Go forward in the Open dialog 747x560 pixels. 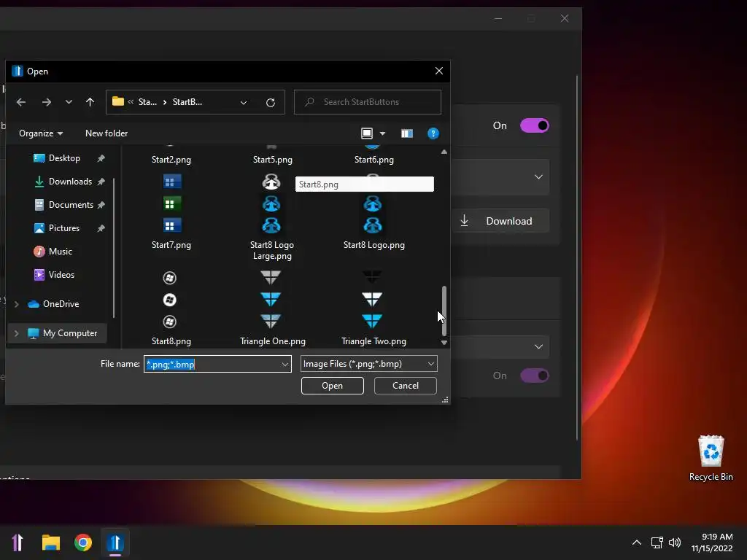46,102
